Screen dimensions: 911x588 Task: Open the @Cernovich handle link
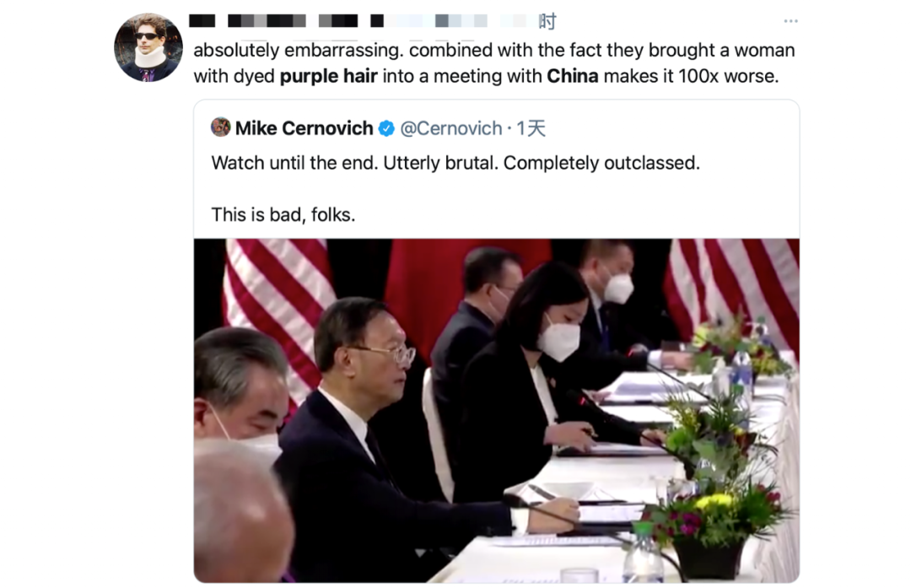(450, 128)
